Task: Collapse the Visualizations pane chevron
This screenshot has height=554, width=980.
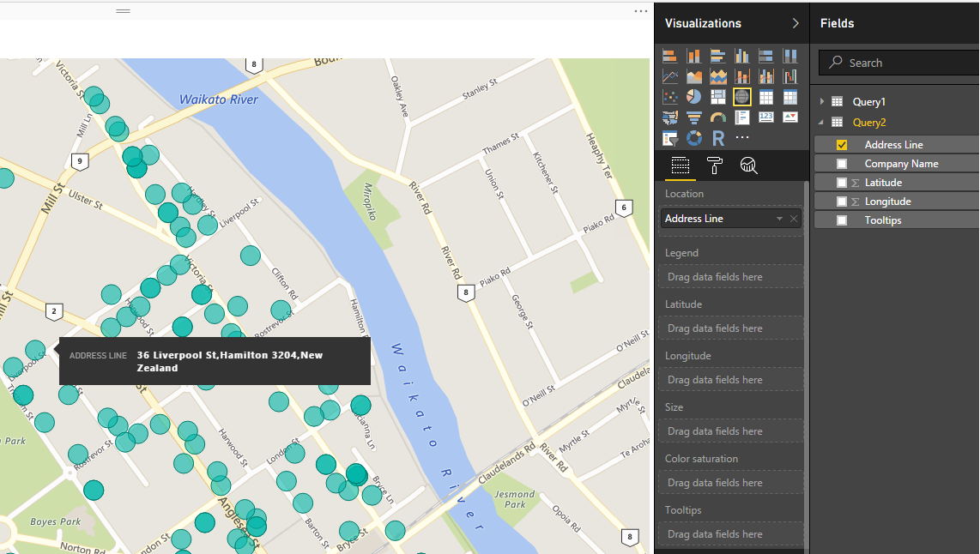Action: [x=795, y=23]
